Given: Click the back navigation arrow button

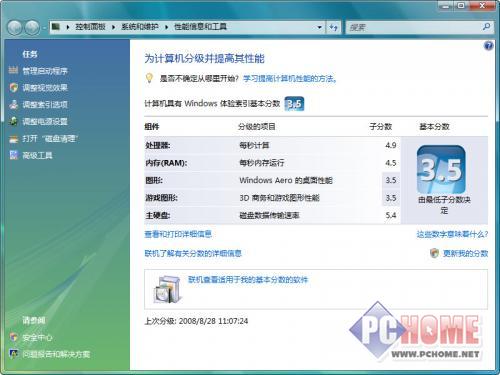Looking at the screenshot, I should (15, 27).
